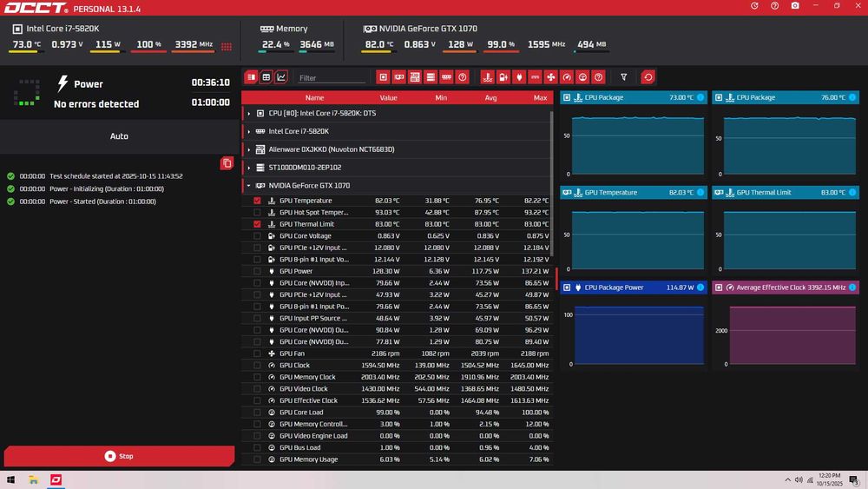
Task: Check GPU Hot Spot Temperature checkbox
Action: point(257,212)
